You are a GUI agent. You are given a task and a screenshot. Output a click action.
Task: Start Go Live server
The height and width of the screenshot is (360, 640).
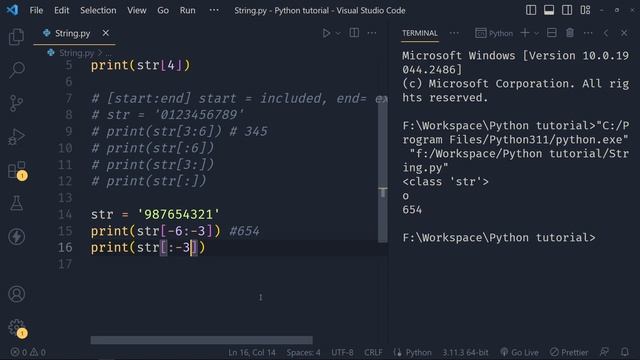tap(519, 352)
